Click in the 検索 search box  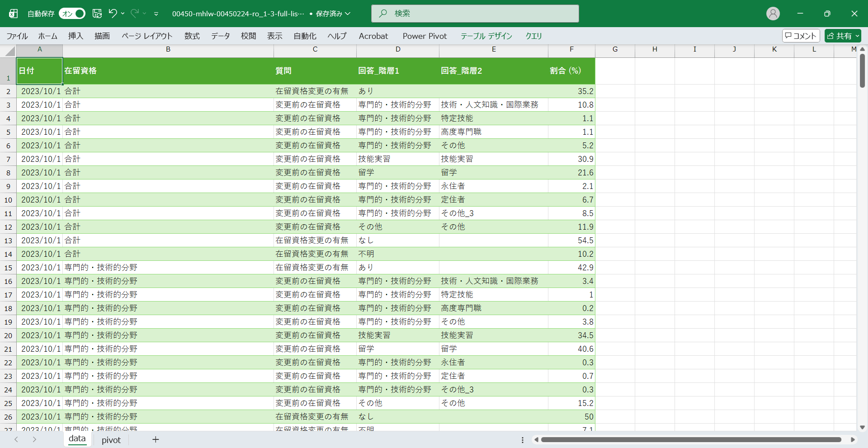[475, 14]
